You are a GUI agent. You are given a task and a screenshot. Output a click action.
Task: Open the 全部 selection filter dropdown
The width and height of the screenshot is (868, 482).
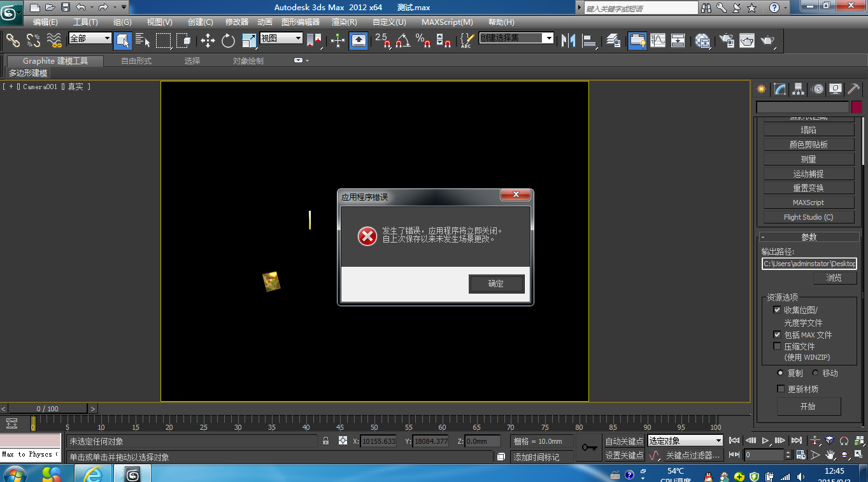point(90,38)
